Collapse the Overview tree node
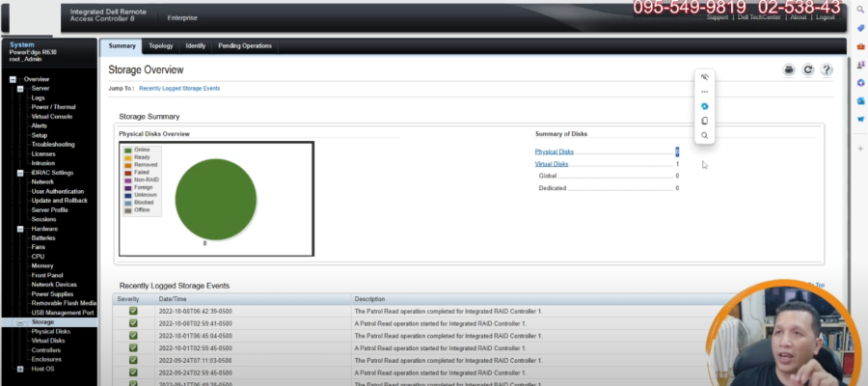The height and width of the screenshot is (386, 868). pyautogui.click(x=13, y=79)
